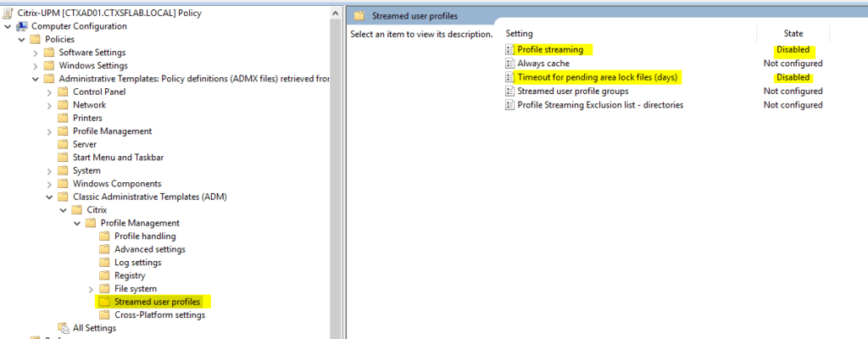The width and height of the screenshot is (868, 339).
Task: Click the Always cache setting icon
Action: (x=509, y=64)
